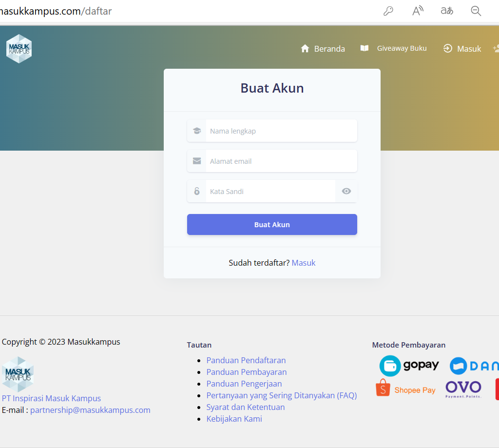499x448 pixels.
Task: Click the browser password key icon
Action: pyautogui.click(x=388, y=11)
